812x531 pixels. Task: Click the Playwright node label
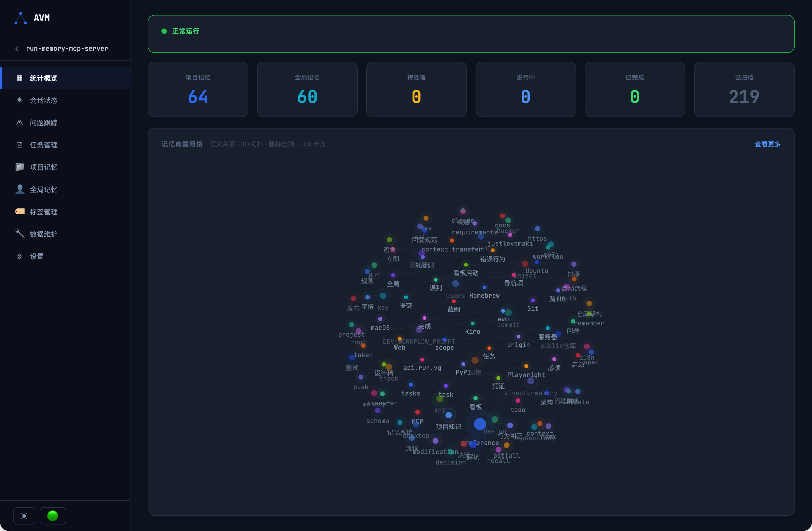click(526, 375)
